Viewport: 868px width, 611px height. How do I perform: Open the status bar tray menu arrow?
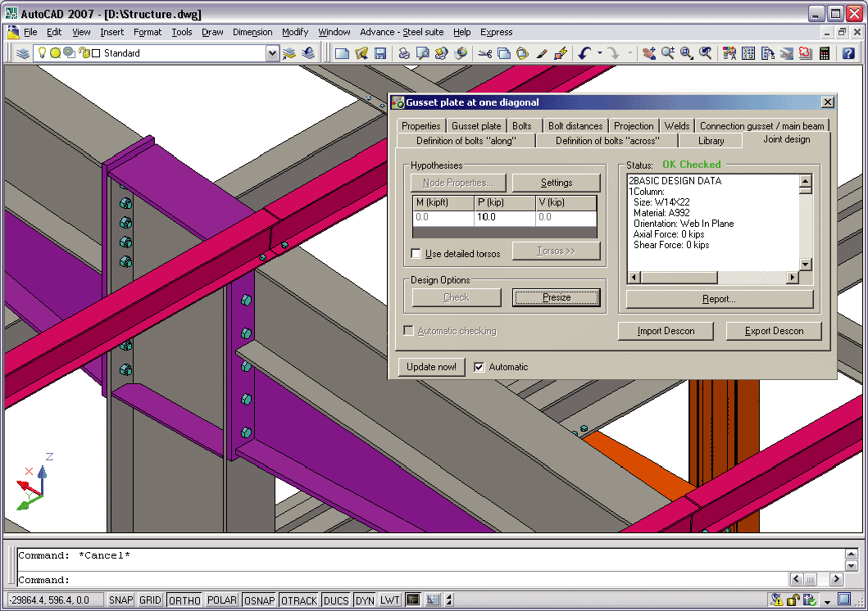[828, 601]
